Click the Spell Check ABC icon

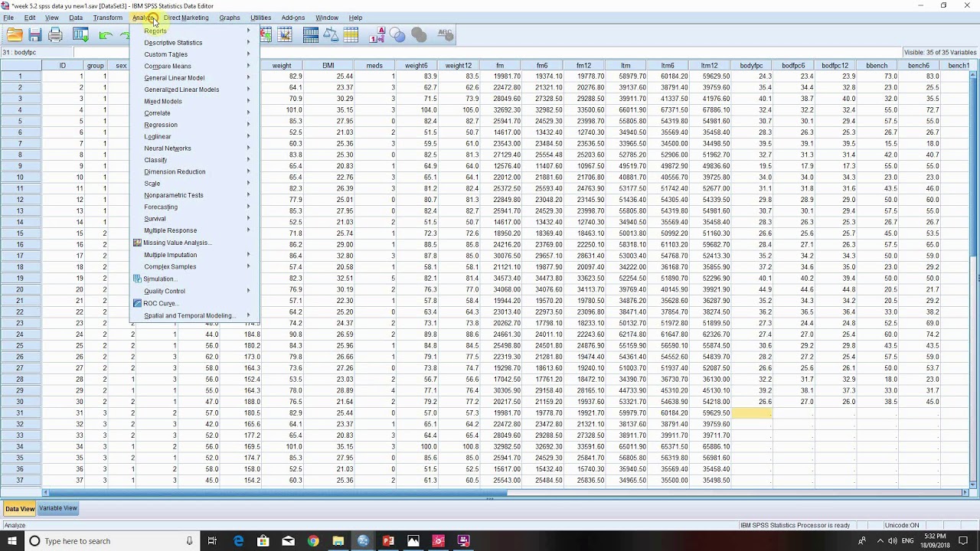click(x=445, y=34)
